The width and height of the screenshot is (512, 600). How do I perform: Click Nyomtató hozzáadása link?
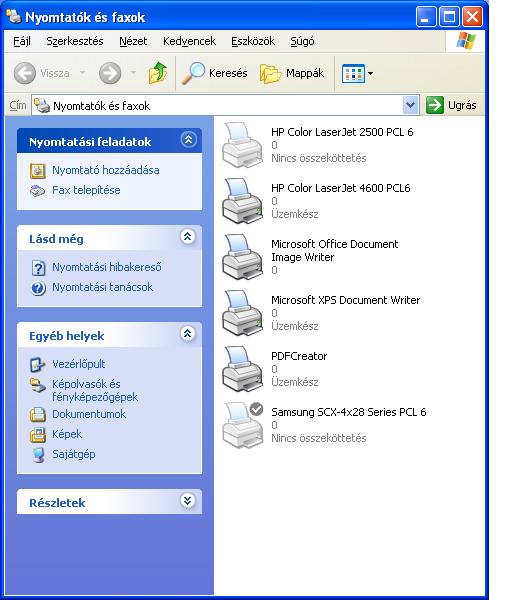(106, 170)
